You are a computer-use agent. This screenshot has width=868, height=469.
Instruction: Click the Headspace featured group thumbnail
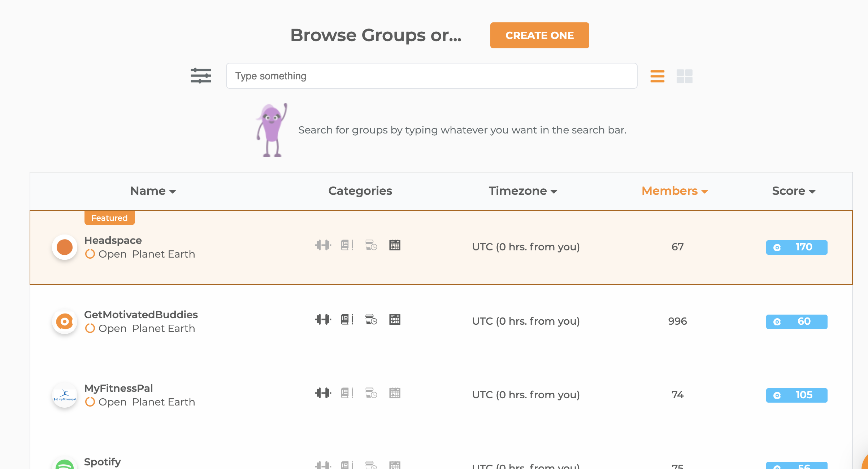coord(64,247)
